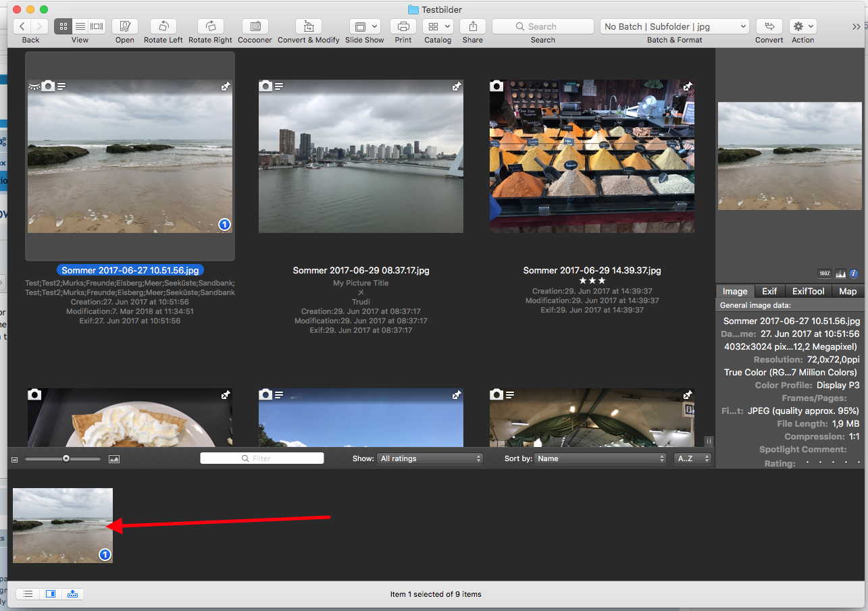Image resolution: width=868 pixels, height=611 pixels.
Task: Click the preview image in the right panel
Action: pos(790,156)
